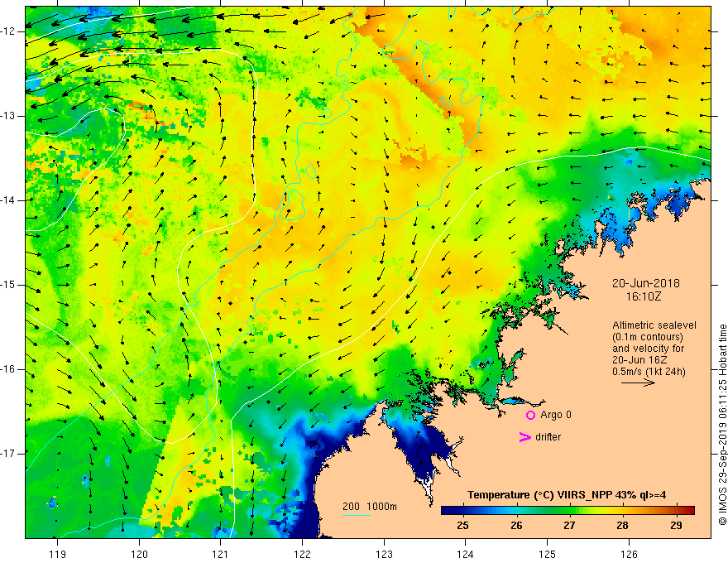The image size is (728, 563).
Task: Click the longitude label 124
Action: click(x=465, y=554)
